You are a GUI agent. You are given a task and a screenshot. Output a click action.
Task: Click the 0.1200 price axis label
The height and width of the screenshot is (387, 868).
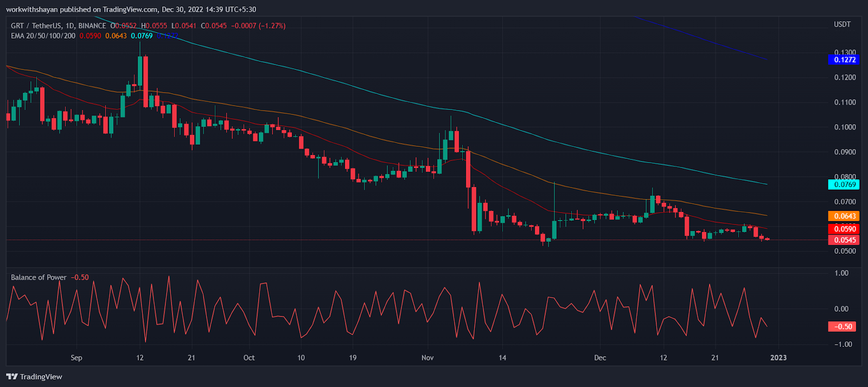coord(845,78)
